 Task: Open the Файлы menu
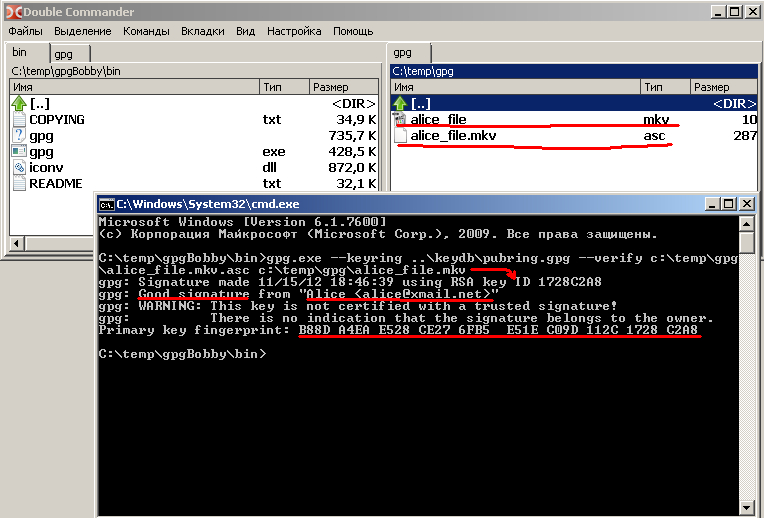26,31
